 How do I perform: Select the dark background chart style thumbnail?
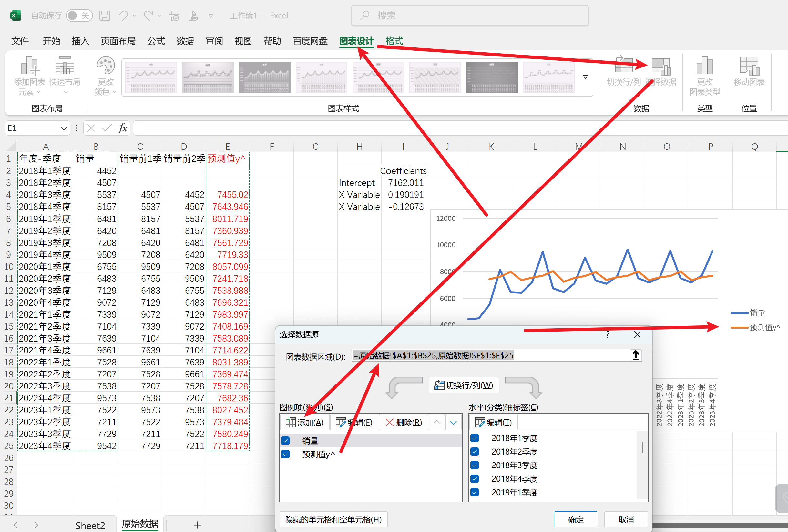coord(491,77)
